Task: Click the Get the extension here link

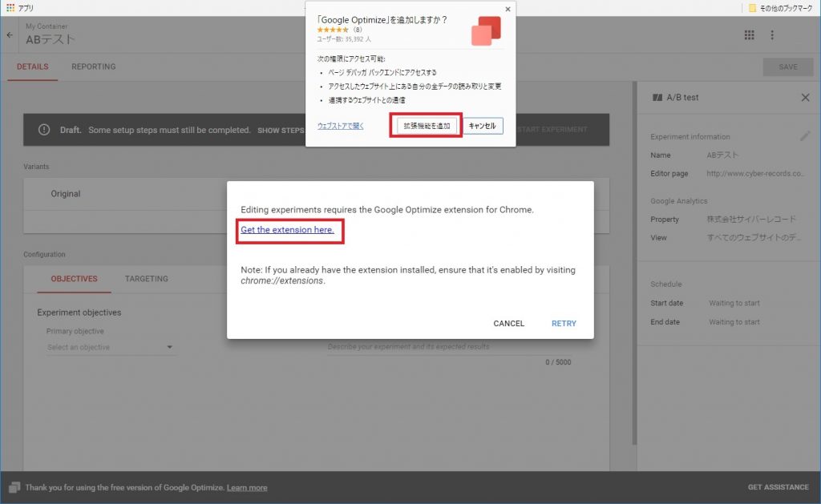Action: point(288,230)
